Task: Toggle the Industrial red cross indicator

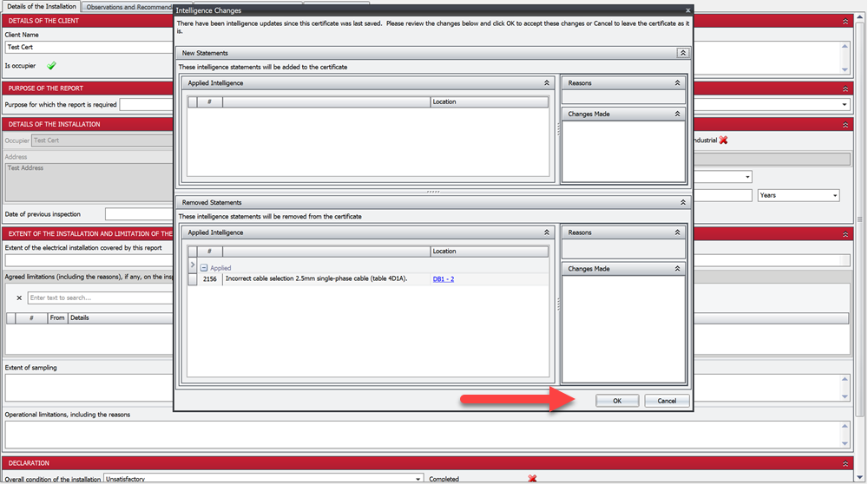Action: pos(724,141)
